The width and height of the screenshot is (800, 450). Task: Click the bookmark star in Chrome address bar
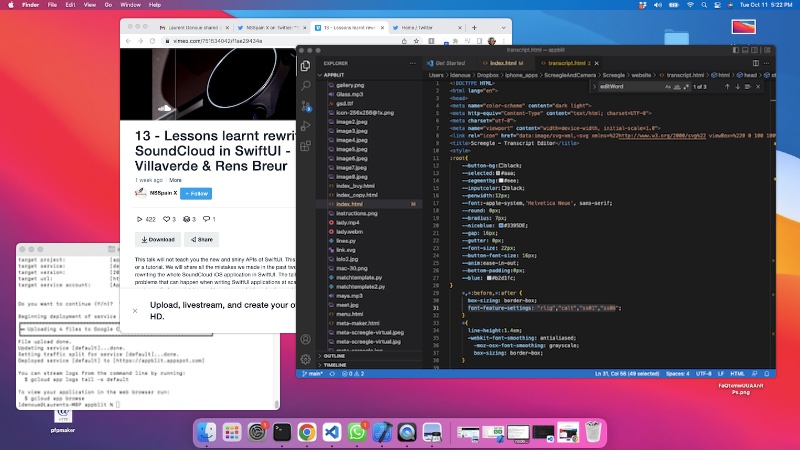click(x=416, y=41)
